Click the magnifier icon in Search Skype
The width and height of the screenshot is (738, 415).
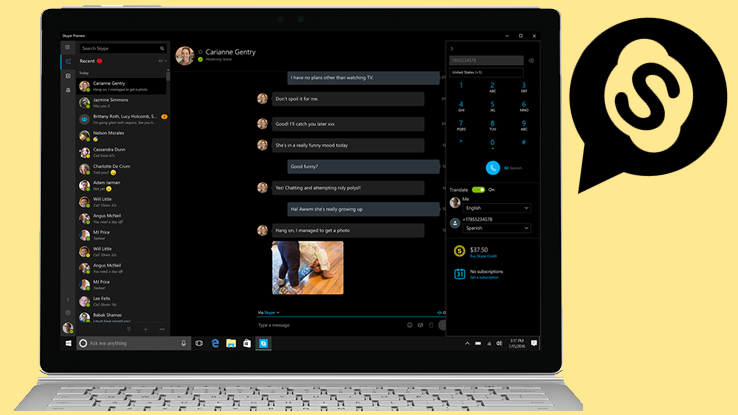[x=162, y=48]
